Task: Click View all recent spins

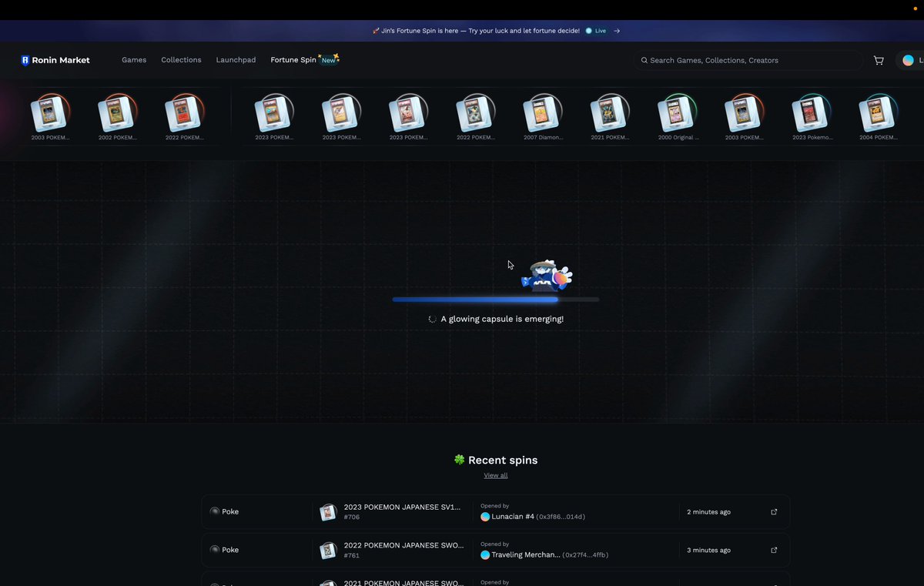Action: point(496,475)
